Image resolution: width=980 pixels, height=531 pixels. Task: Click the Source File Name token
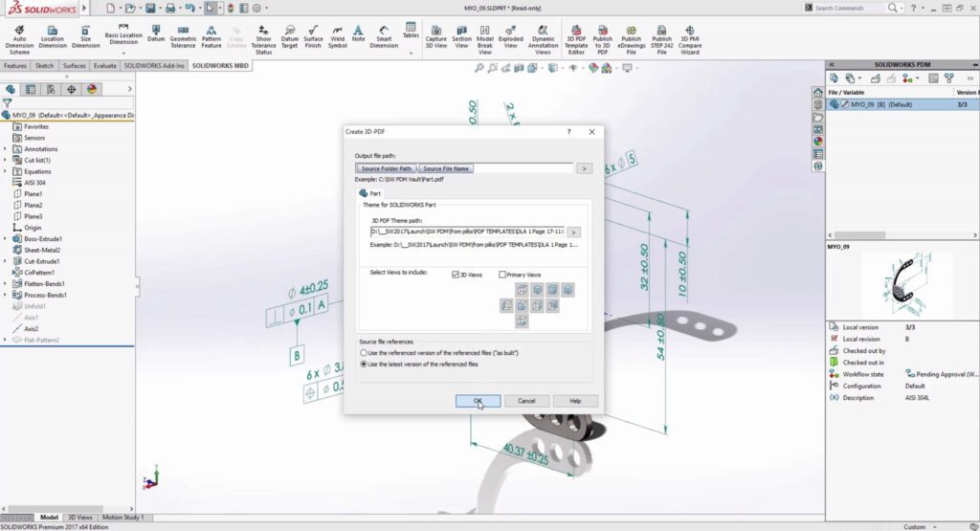pyautogui.click(x=446, y=168)
